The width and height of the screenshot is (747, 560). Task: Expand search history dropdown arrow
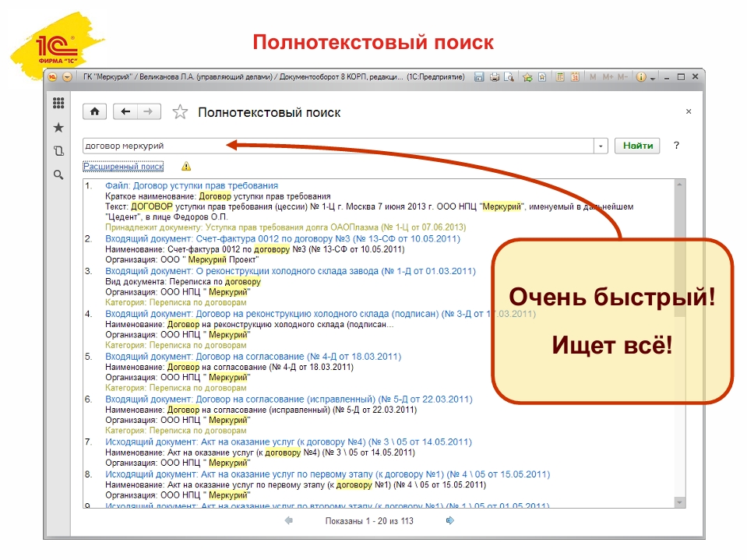coord(601,146)
